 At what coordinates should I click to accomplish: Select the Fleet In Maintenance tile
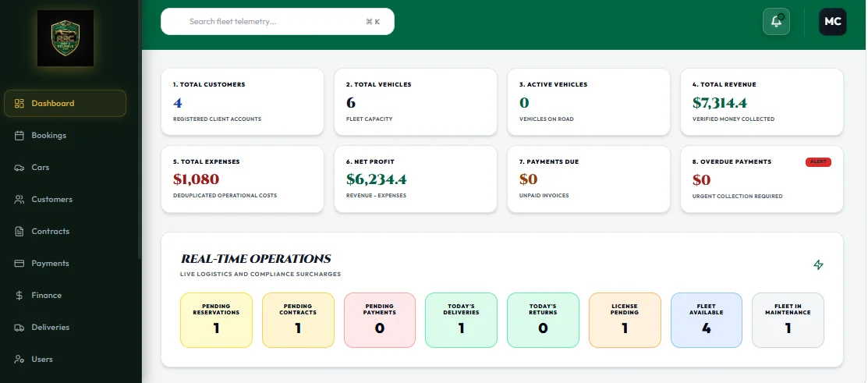tap(788, 321)
